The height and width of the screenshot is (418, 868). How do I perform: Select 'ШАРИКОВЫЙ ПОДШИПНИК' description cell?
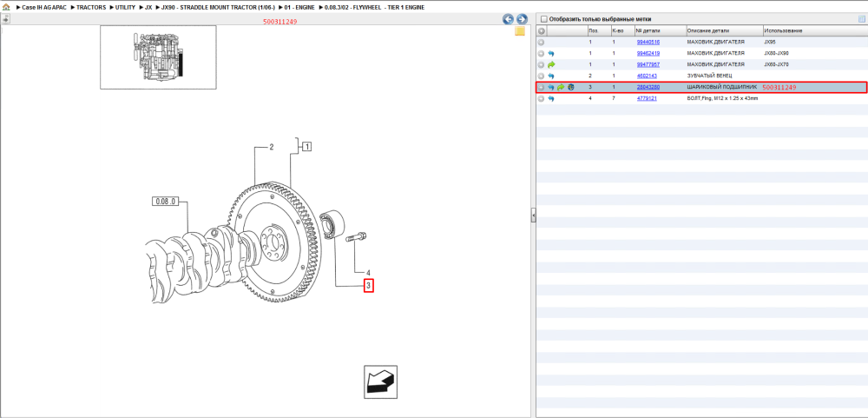point(722,88)
